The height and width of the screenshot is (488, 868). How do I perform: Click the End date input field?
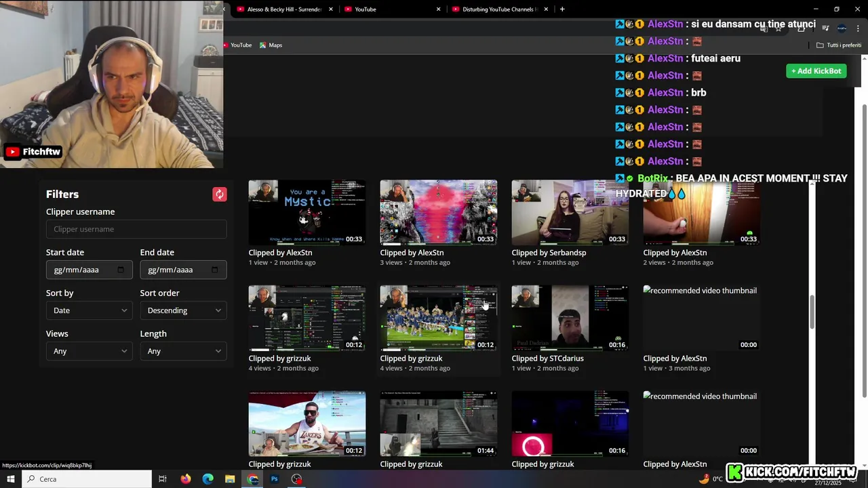(183, 270)
